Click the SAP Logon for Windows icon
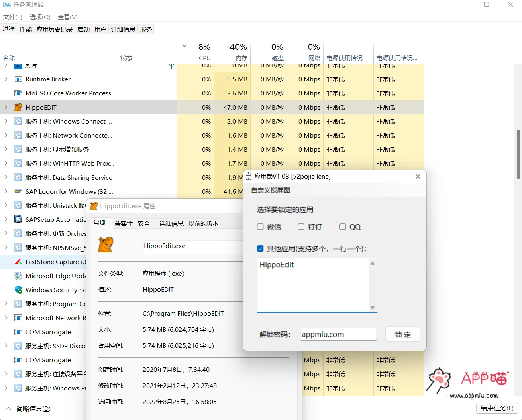Image resolution: width=522 pixels, height=420 pixels. (18, 191)
